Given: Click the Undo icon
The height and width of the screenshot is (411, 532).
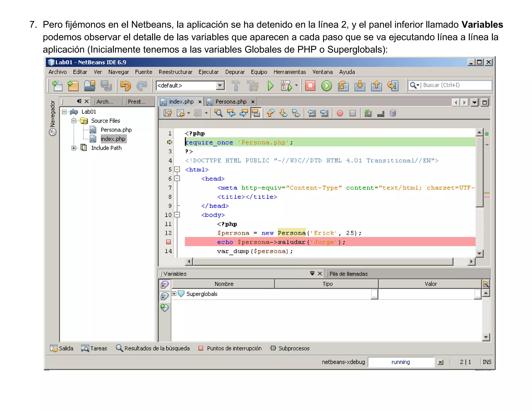Looking at the screenshot, I should (x=125, y=85).
